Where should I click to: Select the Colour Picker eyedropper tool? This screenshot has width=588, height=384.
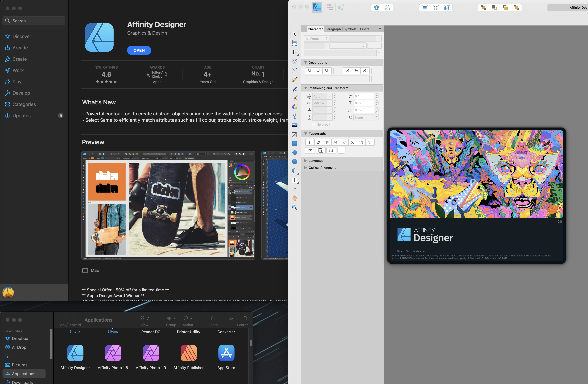click(x=294, y=189)
